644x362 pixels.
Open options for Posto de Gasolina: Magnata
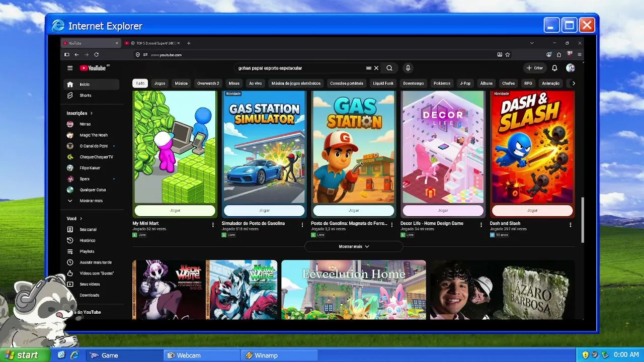click(x=392, y=225)
